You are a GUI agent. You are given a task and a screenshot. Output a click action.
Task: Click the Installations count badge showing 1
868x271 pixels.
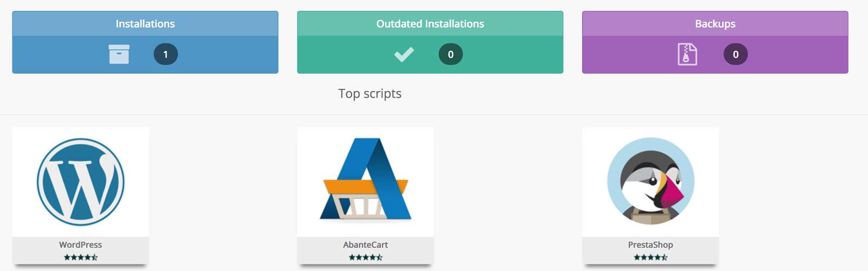click(165, 54)
